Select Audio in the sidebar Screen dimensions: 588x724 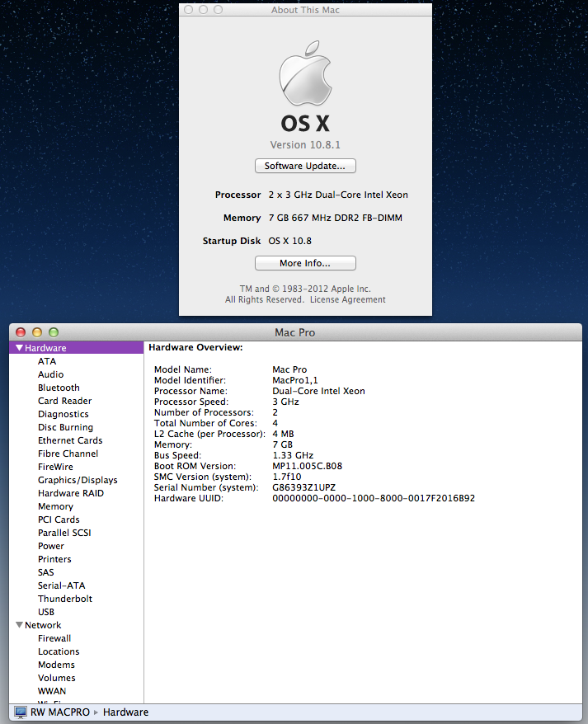[51, 374]
